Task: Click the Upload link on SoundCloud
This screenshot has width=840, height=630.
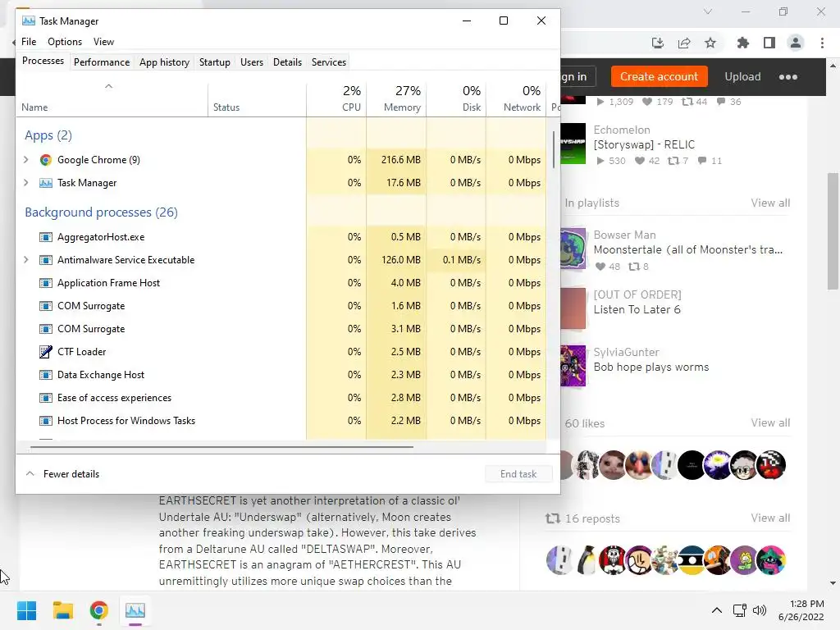Action: point(742,76)
